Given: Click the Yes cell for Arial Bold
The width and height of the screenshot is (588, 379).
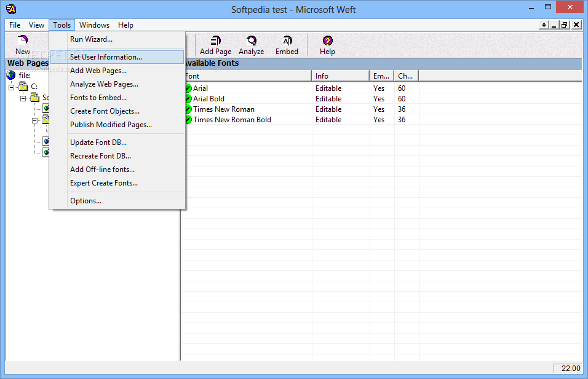Looking at the screenshot, I should coord(379,99).
